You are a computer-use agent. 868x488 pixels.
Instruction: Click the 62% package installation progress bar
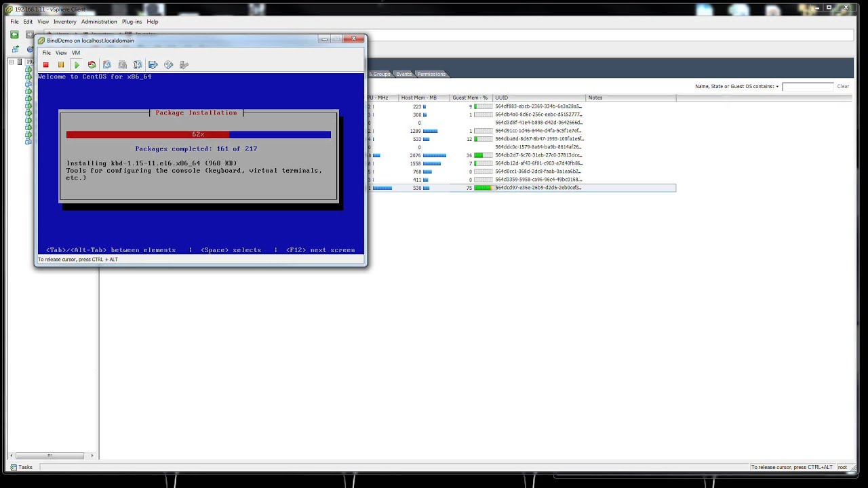click(x=198, y=134)
